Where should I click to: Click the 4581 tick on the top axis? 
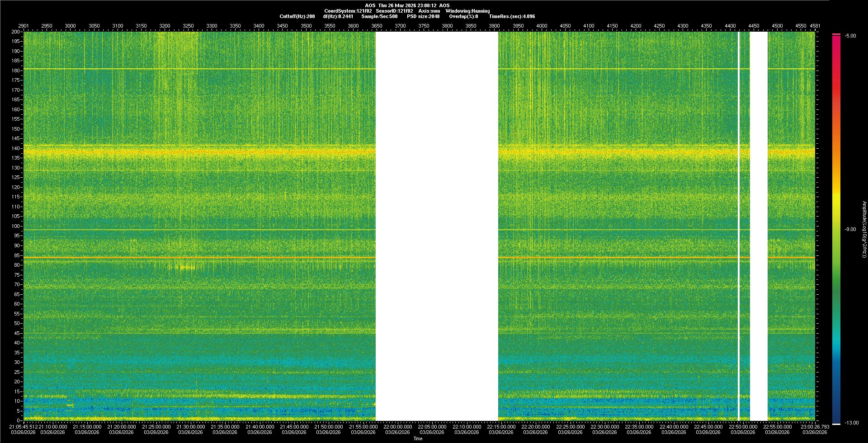pyautogui.click(x=815, y=26)
